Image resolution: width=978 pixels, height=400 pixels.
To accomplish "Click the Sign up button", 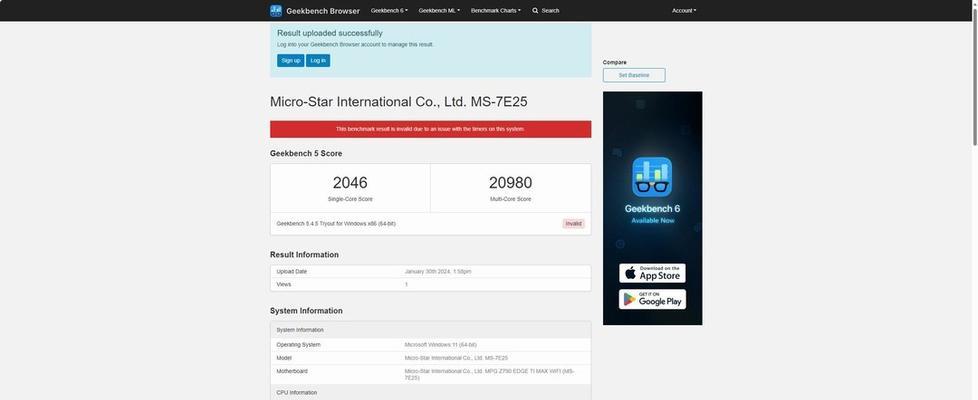I will point(291,61).
